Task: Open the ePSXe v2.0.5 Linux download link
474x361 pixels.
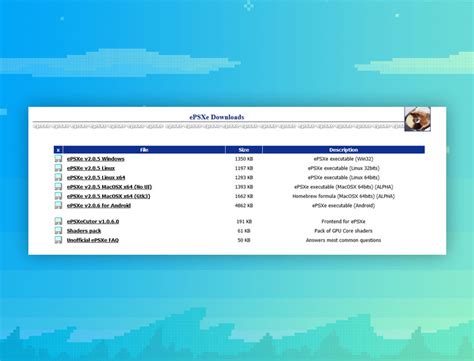Action: [x=91, y=168]
